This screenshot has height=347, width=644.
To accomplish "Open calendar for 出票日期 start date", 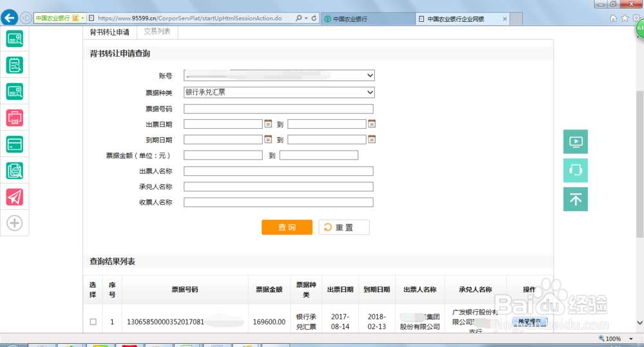I will (x=268, y=124).
